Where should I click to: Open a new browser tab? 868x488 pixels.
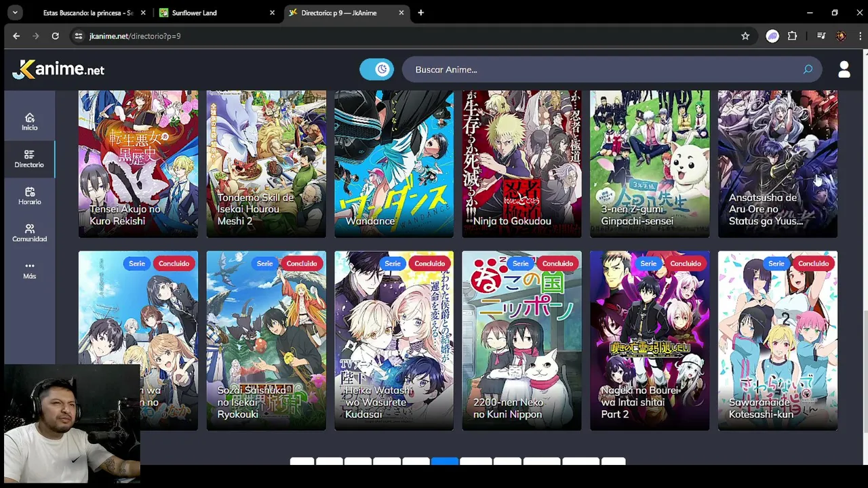tap(420, 13)
